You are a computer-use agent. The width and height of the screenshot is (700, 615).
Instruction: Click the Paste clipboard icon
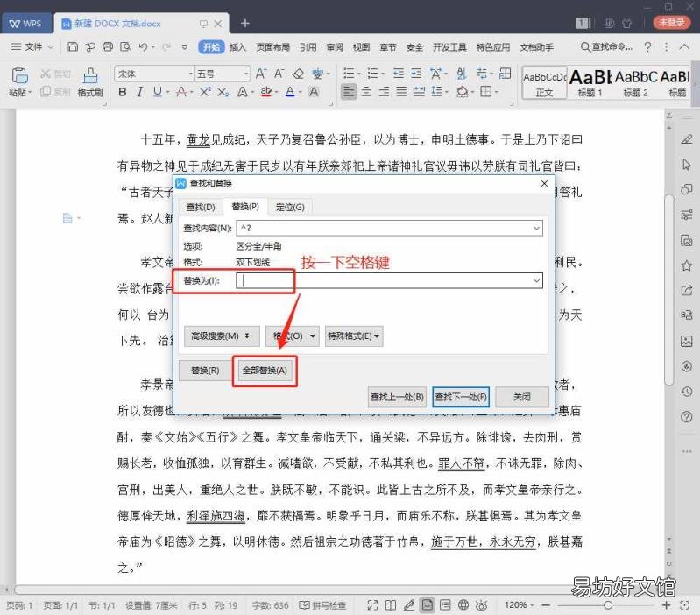pos(19,76)
